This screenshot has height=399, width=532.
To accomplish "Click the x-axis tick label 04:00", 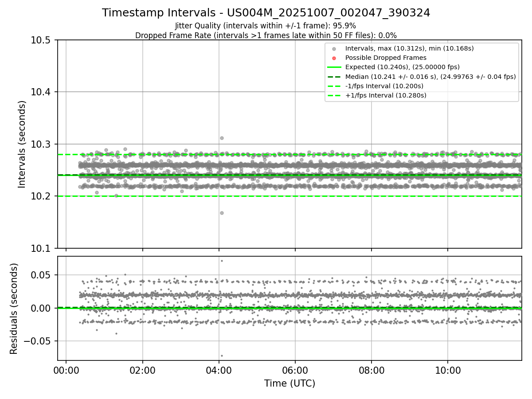I will (x=219, y=370).
